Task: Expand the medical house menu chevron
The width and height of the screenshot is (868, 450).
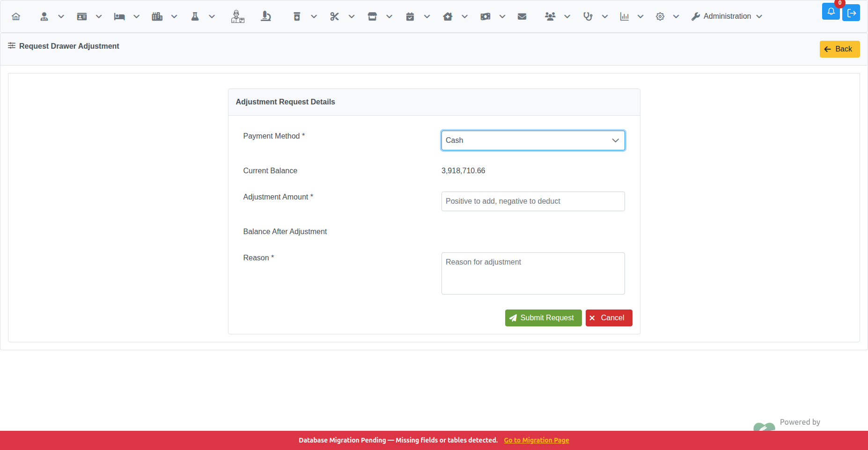Action: tap(464, 16)
